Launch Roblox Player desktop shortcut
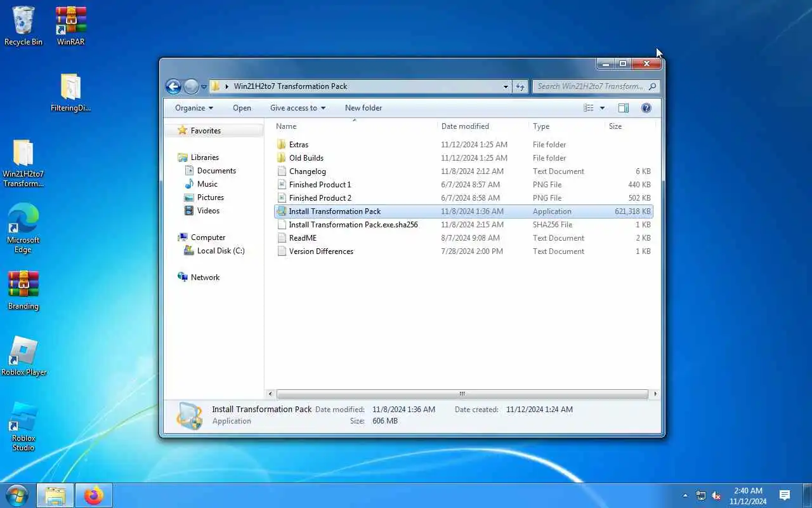 point(23,356)
